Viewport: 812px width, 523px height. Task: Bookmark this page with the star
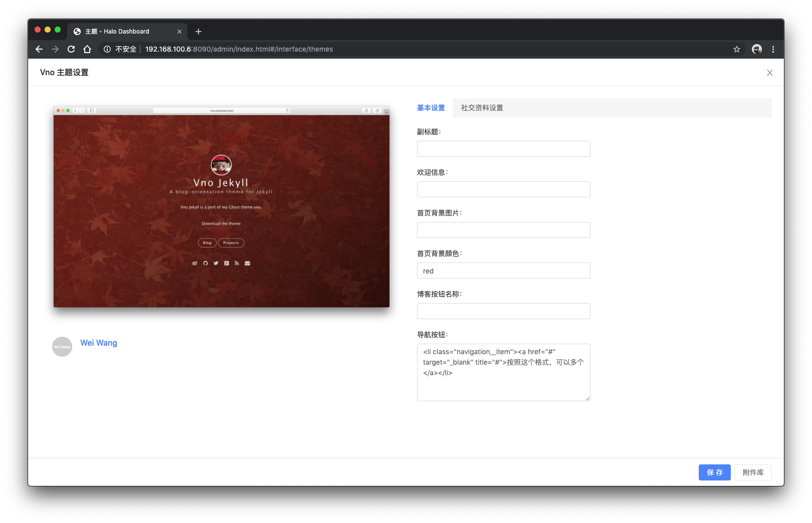point(737,49)
